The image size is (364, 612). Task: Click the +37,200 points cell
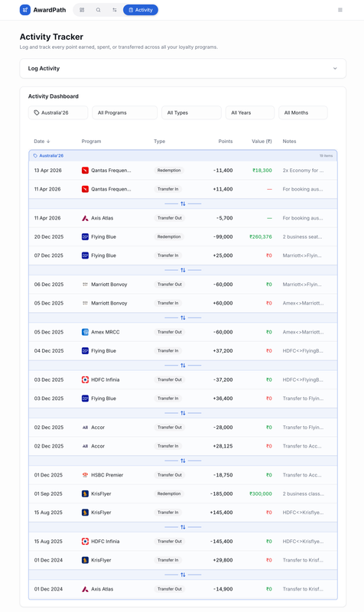pyautogui.click(x=223, y=351)
